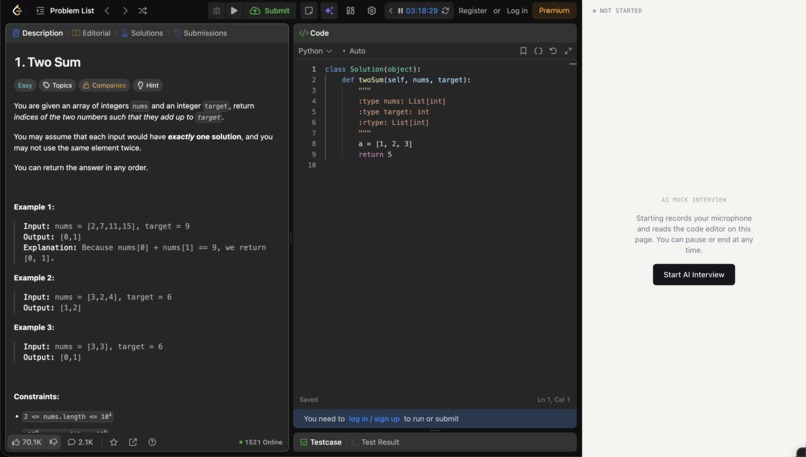Screen dimensions: 806x457
Task: Click the Saved status text
Action: (308, 399)
